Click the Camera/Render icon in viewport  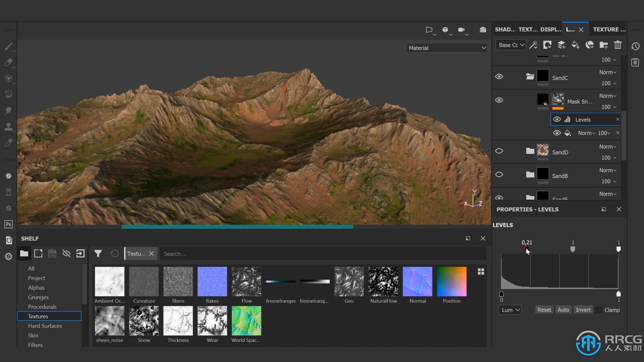[x=483, y=29]
